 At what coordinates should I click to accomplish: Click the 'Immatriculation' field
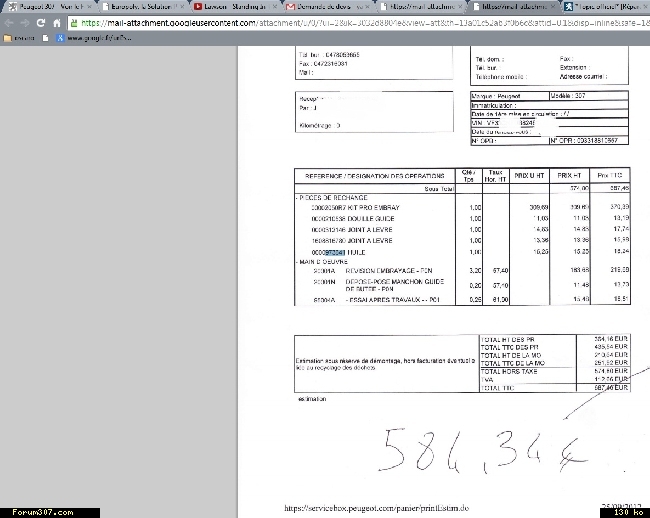pos(549,105)
